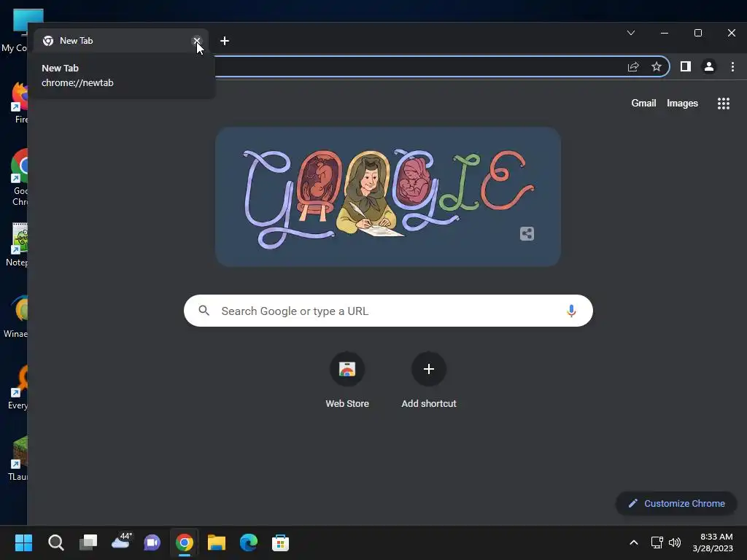
Task: Open the tab search chevron
Action: pos(631,33)
